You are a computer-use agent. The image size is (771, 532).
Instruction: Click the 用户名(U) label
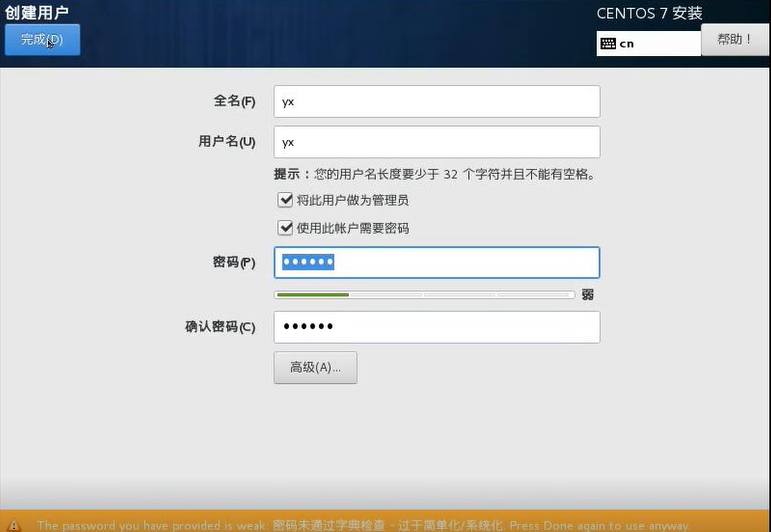(227, 142)
